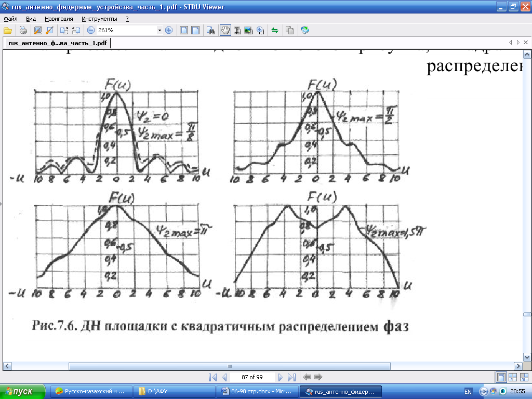Toggle single page layout view
The height and width of the screenshot is (399, 532).
point(501,377)
